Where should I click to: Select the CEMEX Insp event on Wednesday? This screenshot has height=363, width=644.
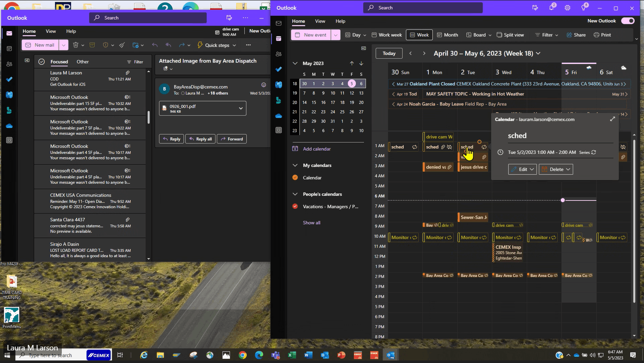click(508, 253)
